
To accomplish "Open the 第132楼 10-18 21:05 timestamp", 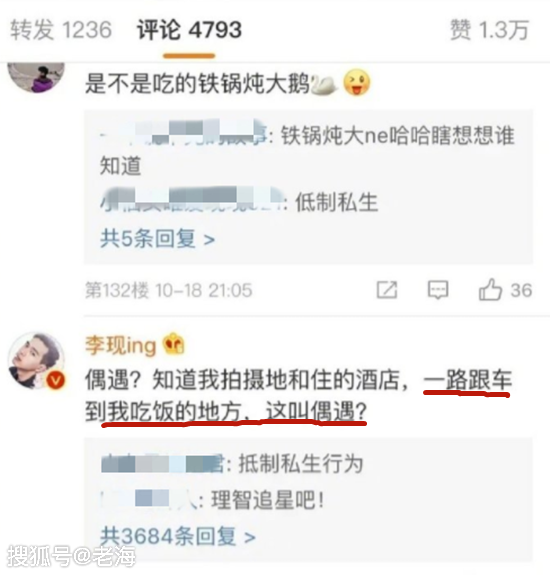I will click(169, 290).
